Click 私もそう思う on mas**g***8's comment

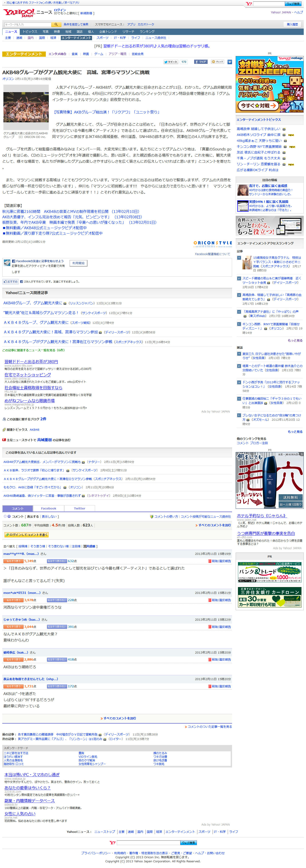(13, 561)
